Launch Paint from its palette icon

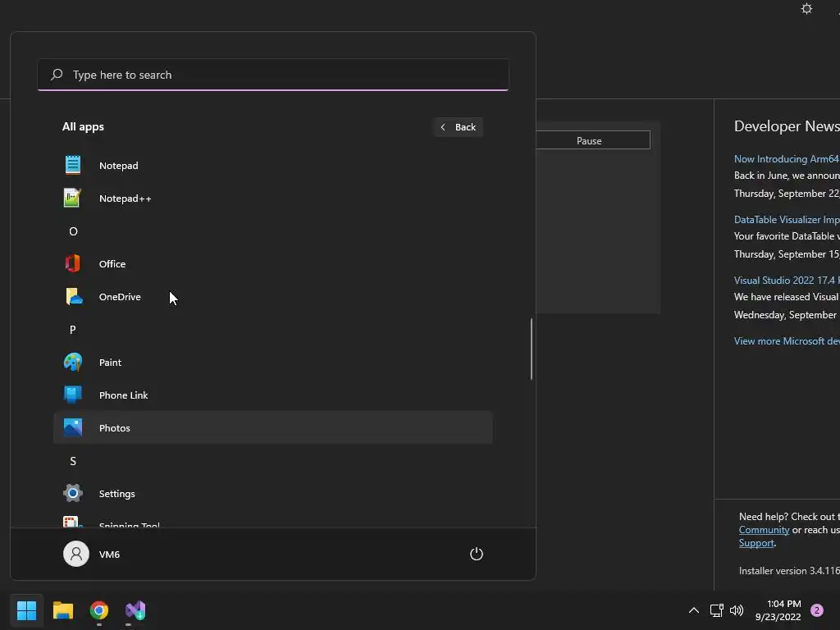(x=73, y=362)
